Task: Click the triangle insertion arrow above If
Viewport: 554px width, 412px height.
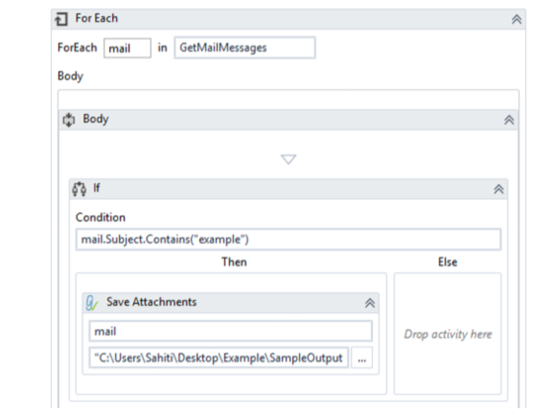Action: coord(288,159)
